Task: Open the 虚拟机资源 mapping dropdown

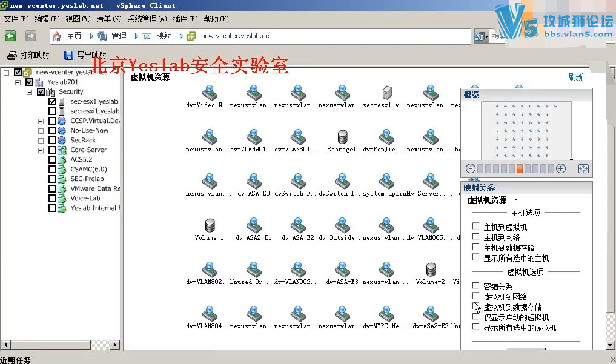Action: coord(516,200)
